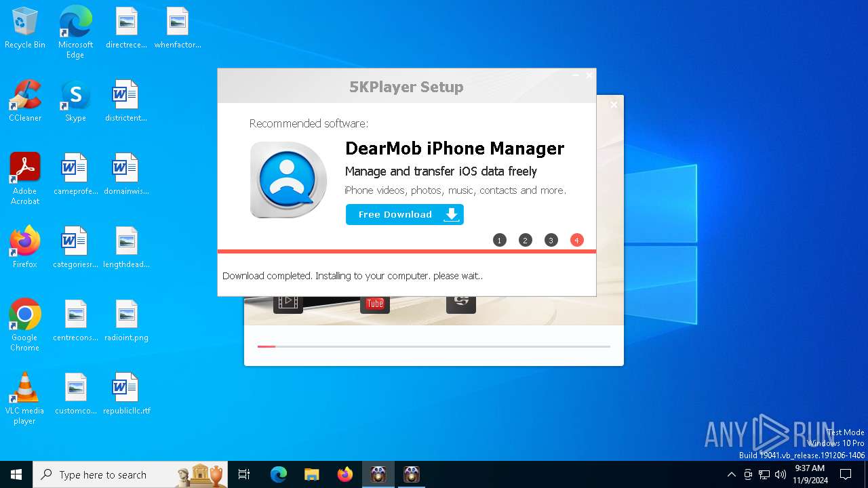
Task: Select districtent Word document on desktop
Action: (126, 101)
